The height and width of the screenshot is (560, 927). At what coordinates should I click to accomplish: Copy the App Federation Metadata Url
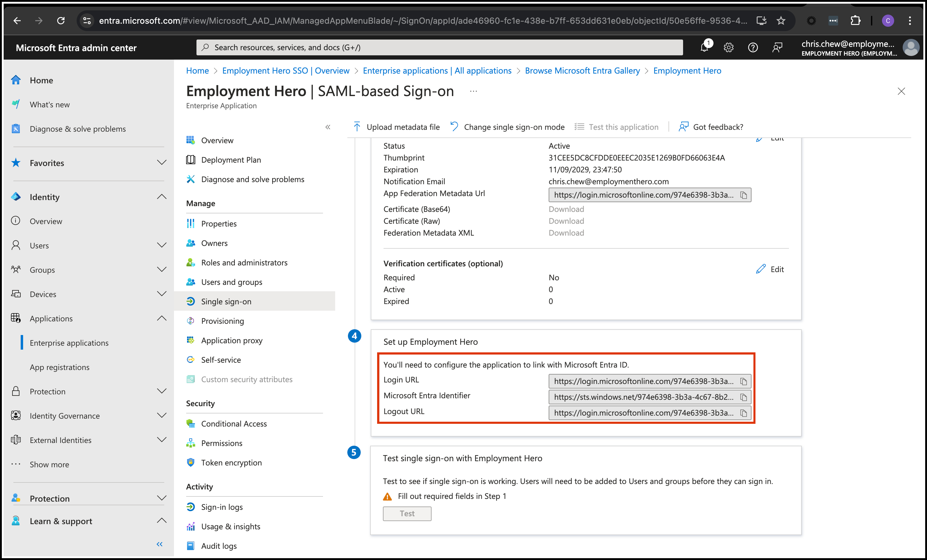click(743, 195)
